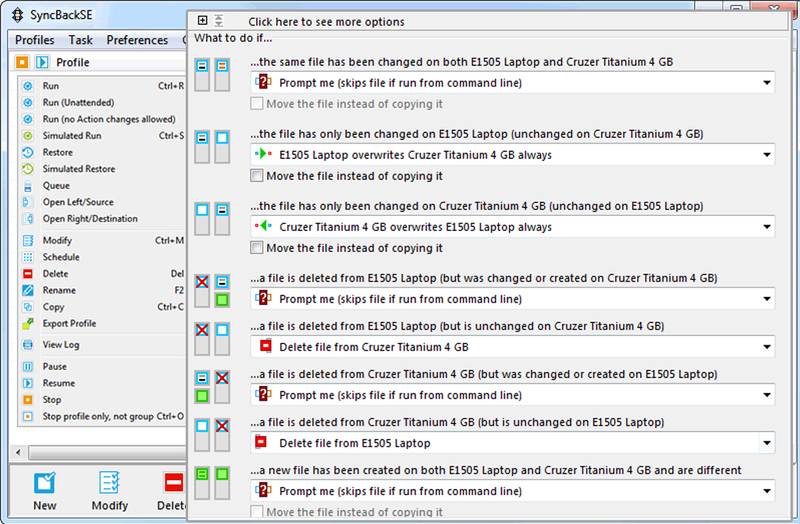Image resolution: width=800 pixels, height=524 pixels.
Task: Click the Run icon in profile menu
Action: click(28, 86)
